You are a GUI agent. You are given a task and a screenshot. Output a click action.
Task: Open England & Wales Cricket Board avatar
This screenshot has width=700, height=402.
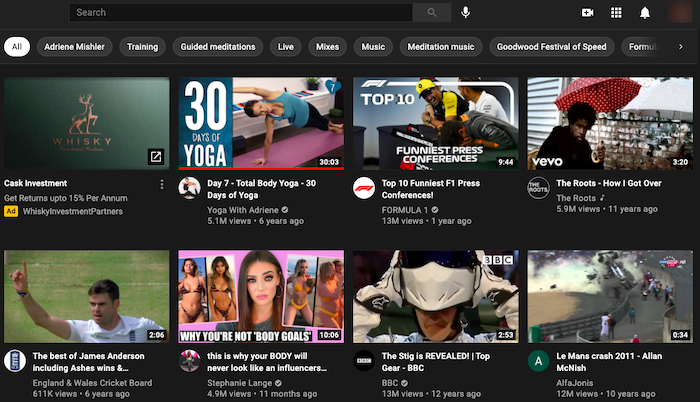(15, 360)
